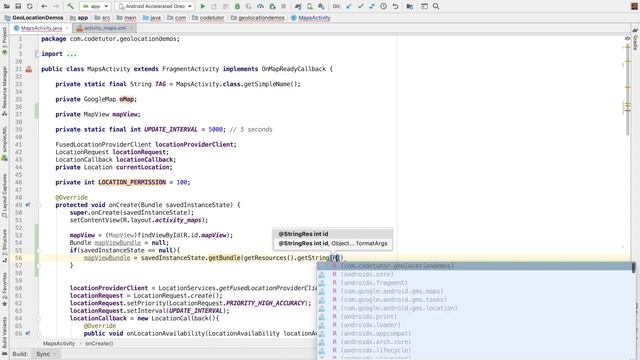Stop the running app with stop icon
640x360 pixels.
coord(283,6)
